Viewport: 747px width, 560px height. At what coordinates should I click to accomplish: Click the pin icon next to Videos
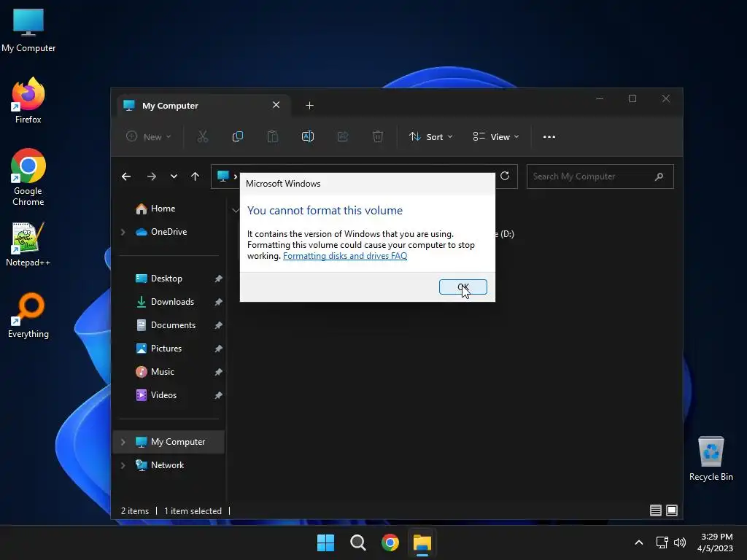(x=218, y=395)
